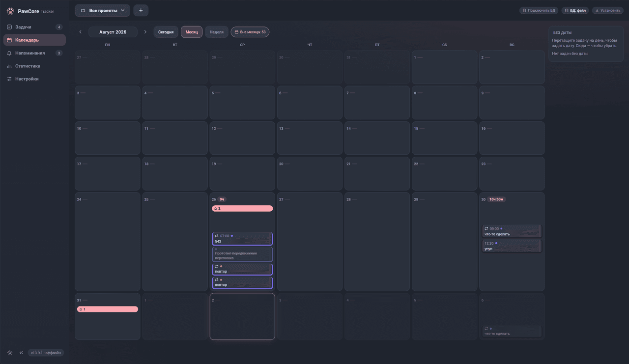Click the version chip v13.9.1 · оффлайн
The height and width of the screenshot is (364, 629).
[x=46, y=353]
